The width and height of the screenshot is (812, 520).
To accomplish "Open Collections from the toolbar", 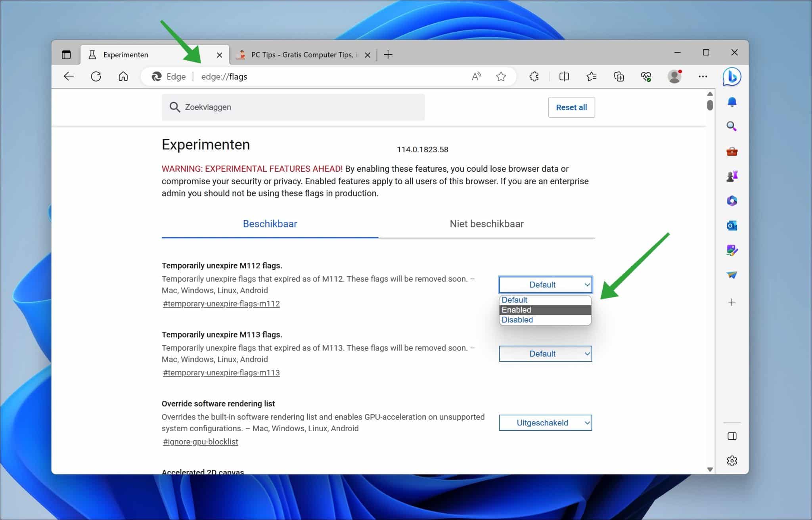I will [619, 76].
